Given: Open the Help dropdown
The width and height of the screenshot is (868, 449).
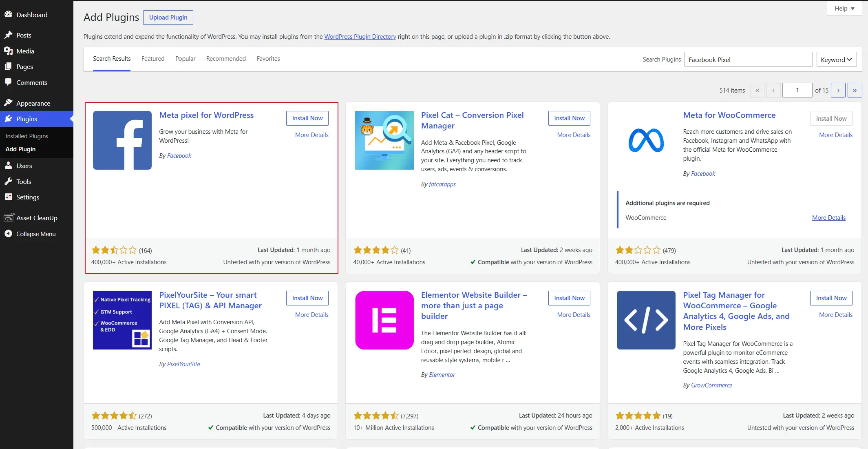Looking at the screenshot, I should 844,9.
